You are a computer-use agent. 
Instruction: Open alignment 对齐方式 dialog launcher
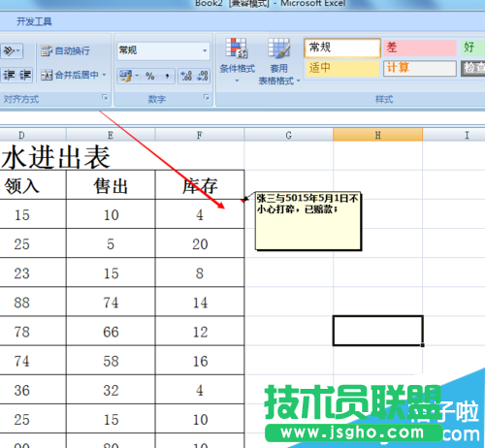pyautogui.click(x=105, y=97)
